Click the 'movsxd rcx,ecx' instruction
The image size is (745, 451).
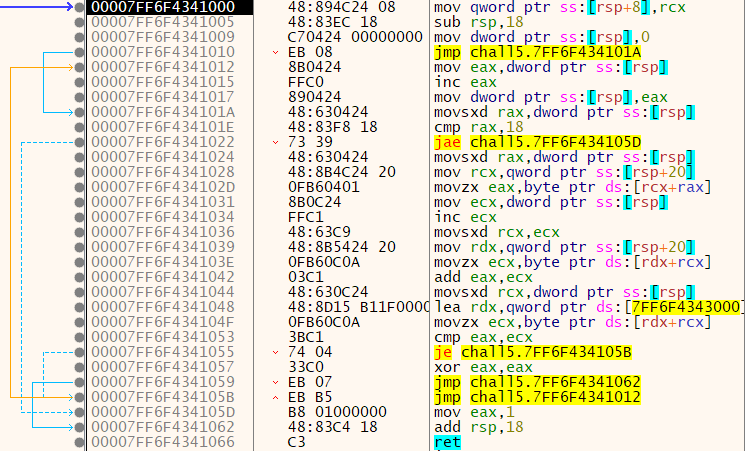[x=497, y=232]
